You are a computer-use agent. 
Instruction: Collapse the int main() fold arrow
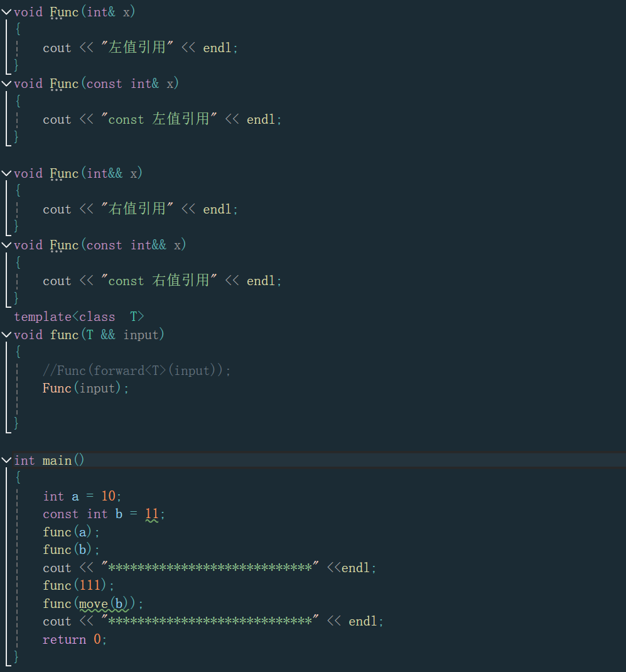[x=6, y=460]
